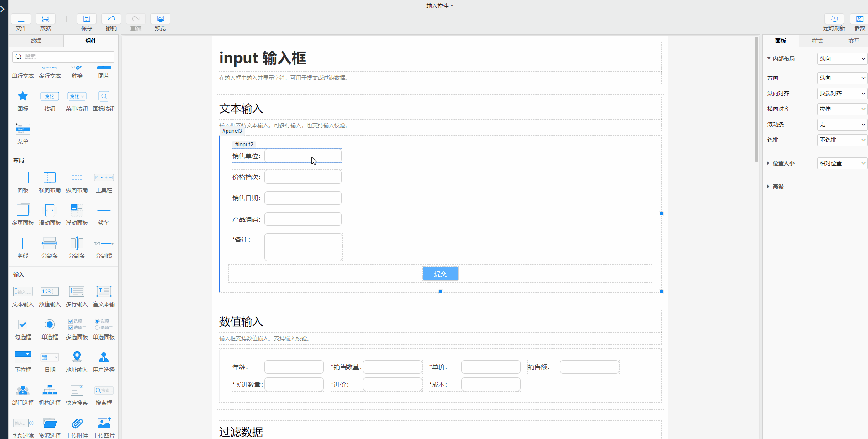The height and width of the screenshot is (439, 868).
Task: Click the 定时刷新 timer refresh icon
Action: coord(834,19)
